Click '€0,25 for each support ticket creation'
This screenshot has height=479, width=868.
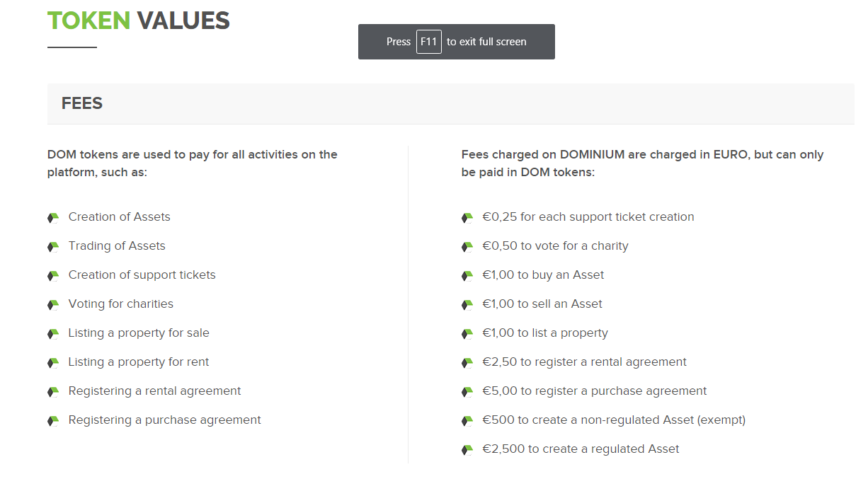click(x=588, y=217)
